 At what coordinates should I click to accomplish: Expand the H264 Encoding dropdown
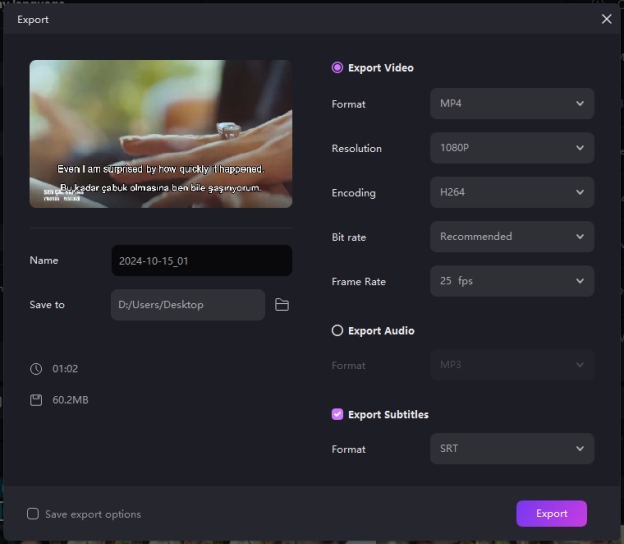[511, 192]
